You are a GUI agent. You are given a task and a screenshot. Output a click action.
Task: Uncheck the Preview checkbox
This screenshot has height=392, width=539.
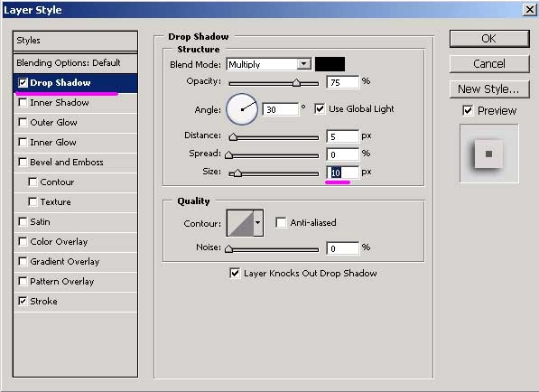point(468,111)
